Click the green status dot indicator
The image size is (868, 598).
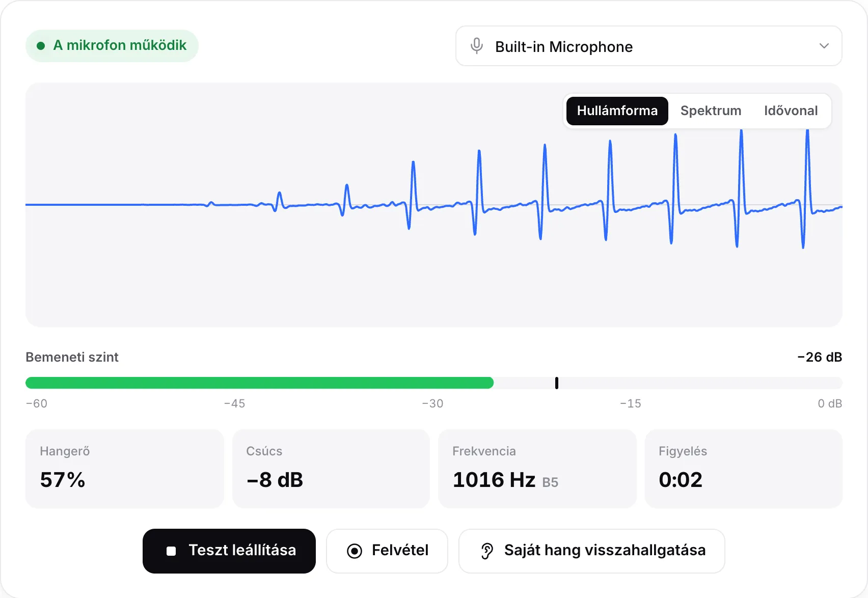point(41,46)
